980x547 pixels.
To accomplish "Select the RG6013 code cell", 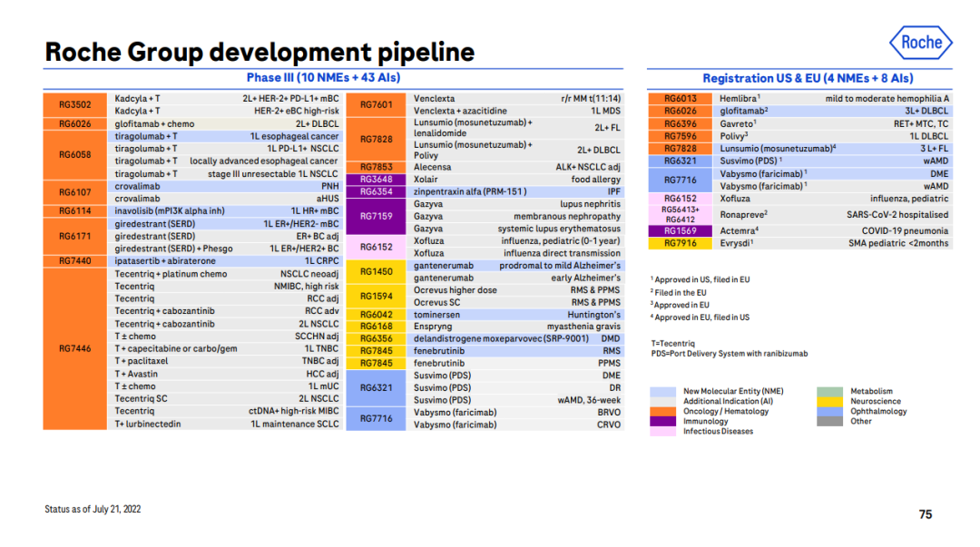I will (680, 99).
